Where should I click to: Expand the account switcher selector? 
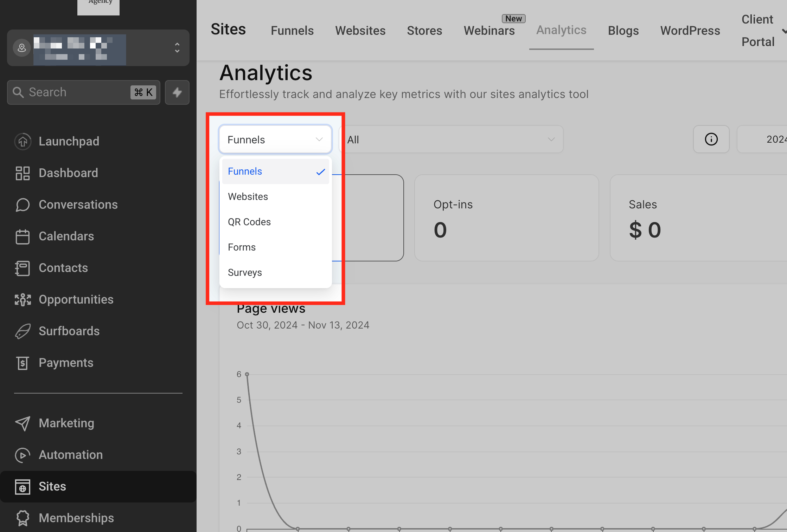[177, 48]
